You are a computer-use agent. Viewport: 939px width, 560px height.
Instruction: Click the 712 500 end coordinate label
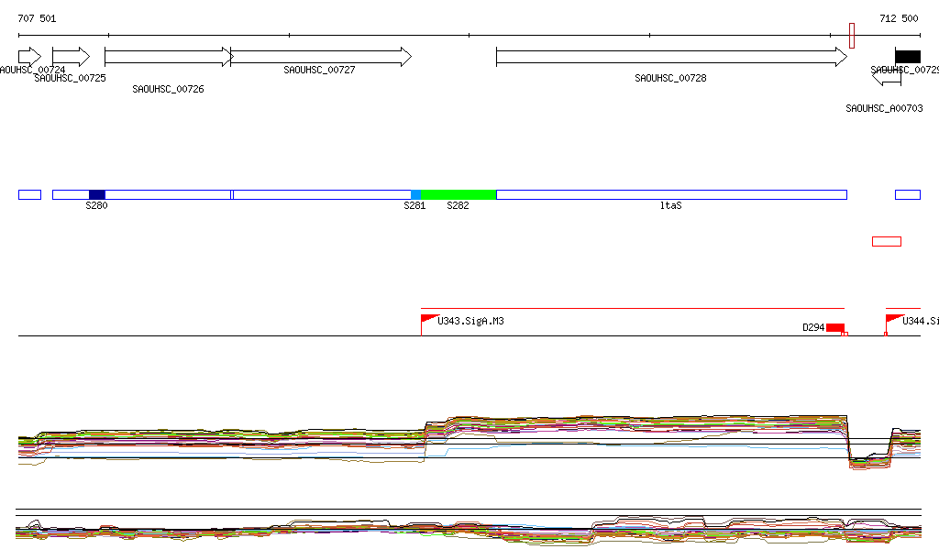pos(899,18)
